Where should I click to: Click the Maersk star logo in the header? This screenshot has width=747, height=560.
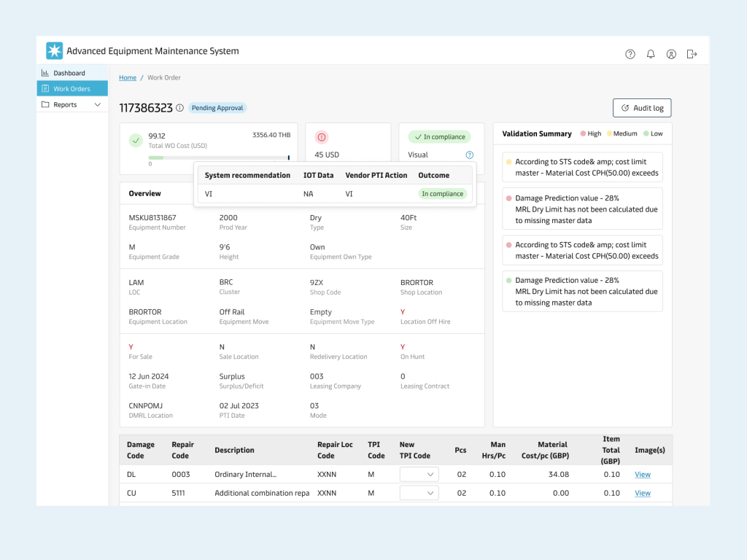(x=53, y=50)
